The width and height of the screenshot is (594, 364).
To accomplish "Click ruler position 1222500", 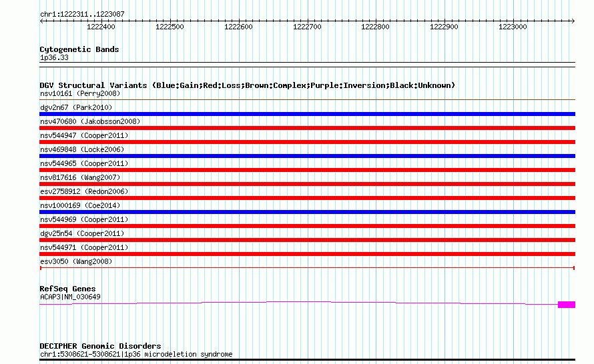I will tap(170, 27).
